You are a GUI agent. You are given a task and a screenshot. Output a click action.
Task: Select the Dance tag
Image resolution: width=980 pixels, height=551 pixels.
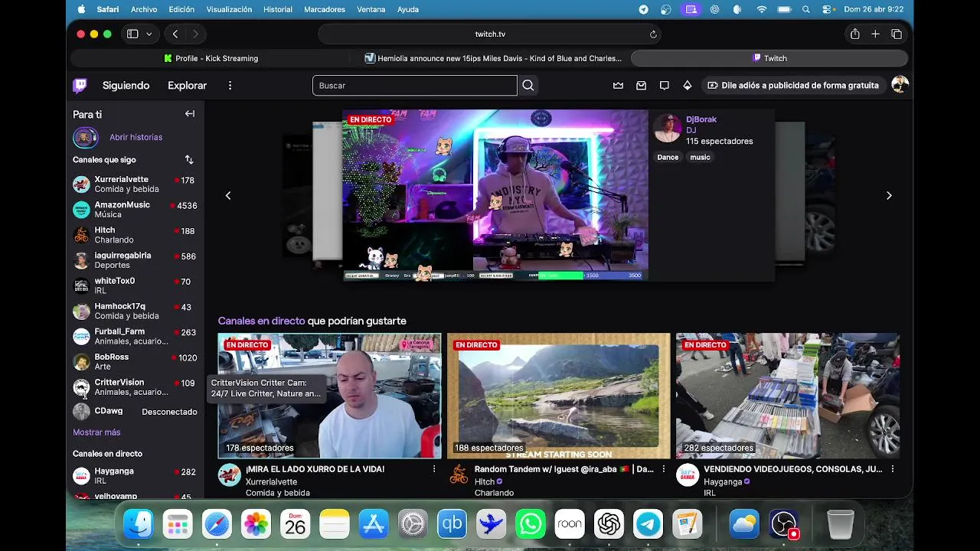tap(668, 157)
